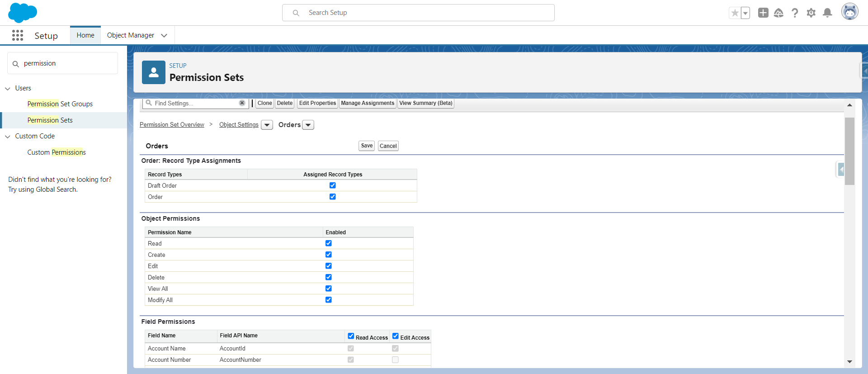The height and width of the screenshot is (374, 868).
Task: Collapse the Users section in sidebar
Action: [x=8, y=89]
